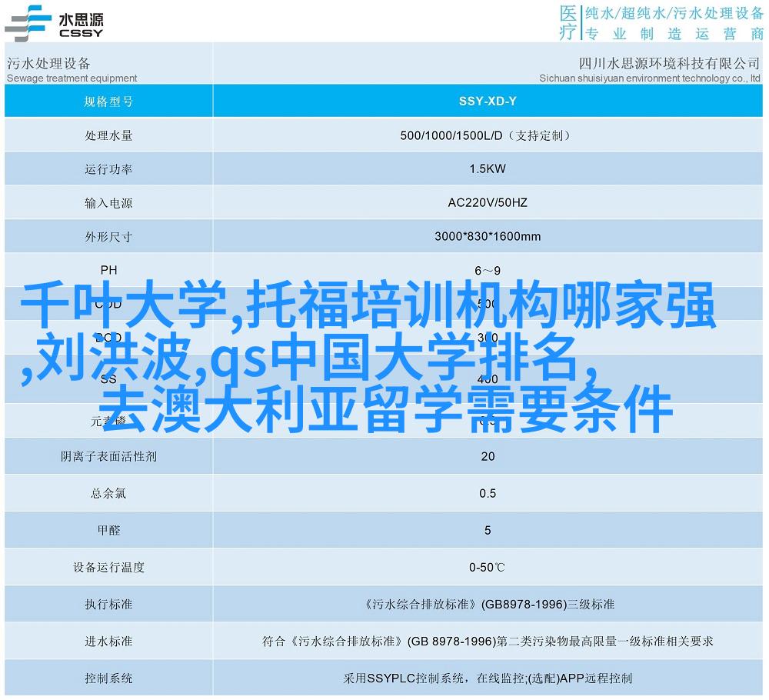Select the '处理水量' row label

pyautogui.click(x=108, y=135)
